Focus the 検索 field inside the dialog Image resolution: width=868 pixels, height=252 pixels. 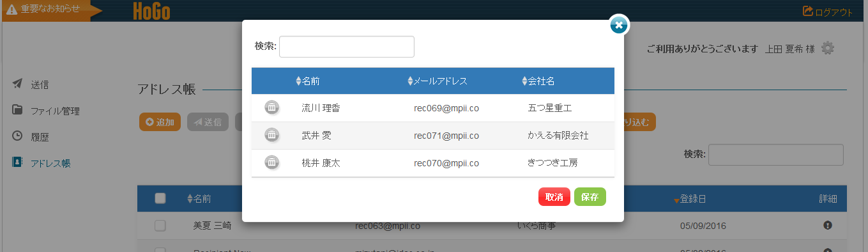click(347, 46)
